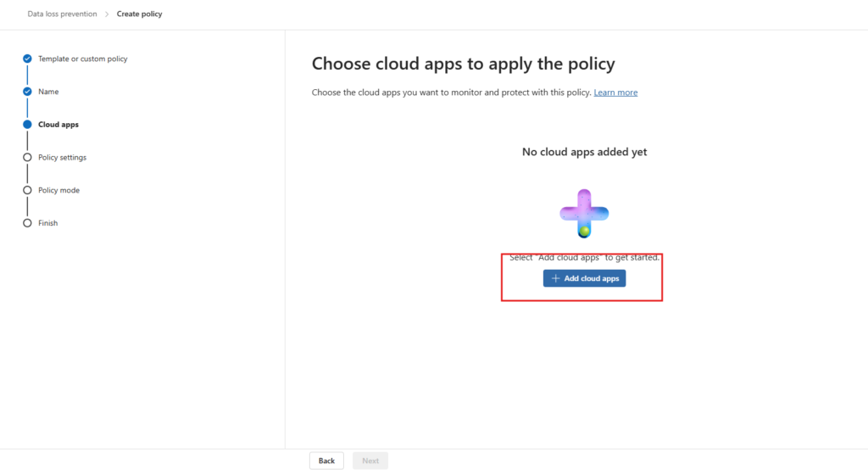Click the disabled Next button
This screenshot has height=470, width=868.
(370, 461)
